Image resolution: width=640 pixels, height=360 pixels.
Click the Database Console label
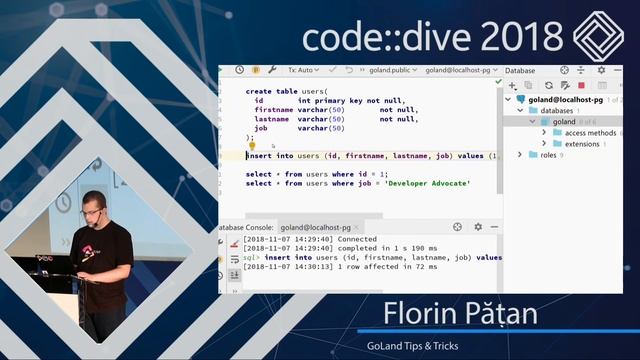(246, 227)
